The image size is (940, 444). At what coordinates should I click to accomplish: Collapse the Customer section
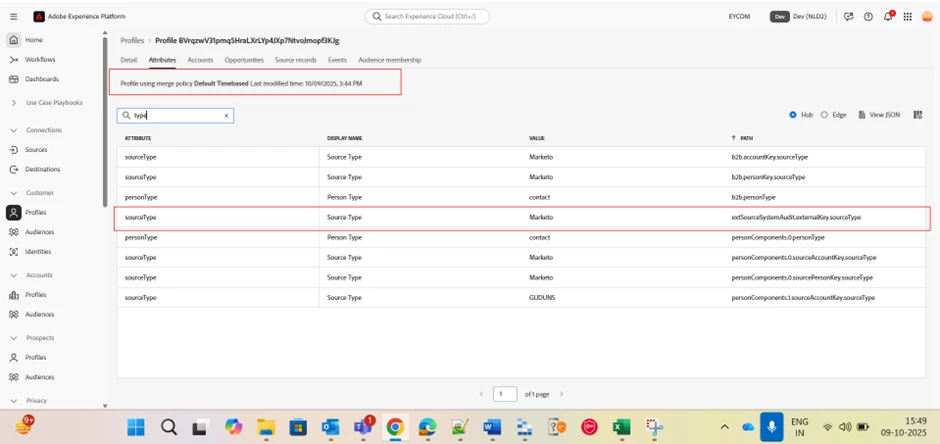tap(14, 193)
